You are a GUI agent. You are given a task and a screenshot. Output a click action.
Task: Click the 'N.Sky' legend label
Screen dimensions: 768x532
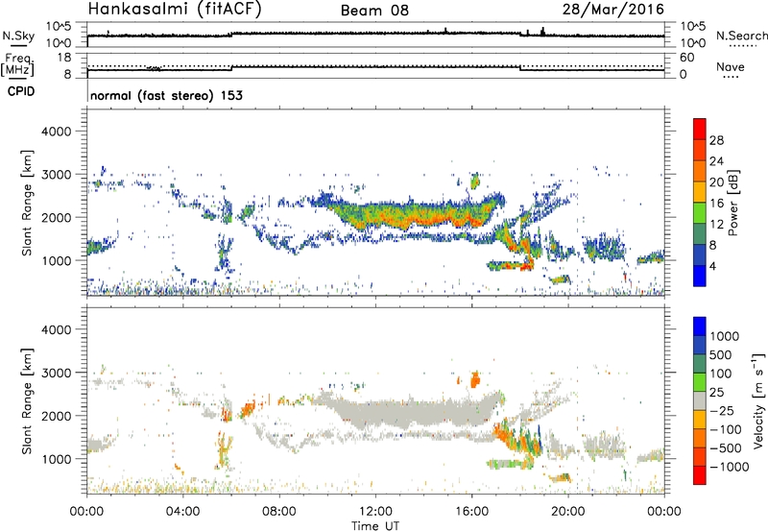[x=18, y=36]
